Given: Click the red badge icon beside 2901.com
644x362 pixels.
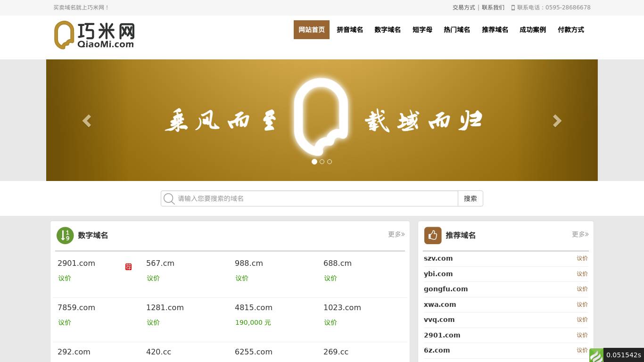Looking at the screenshot, I should pyautogui.click(x=128, y=267).
